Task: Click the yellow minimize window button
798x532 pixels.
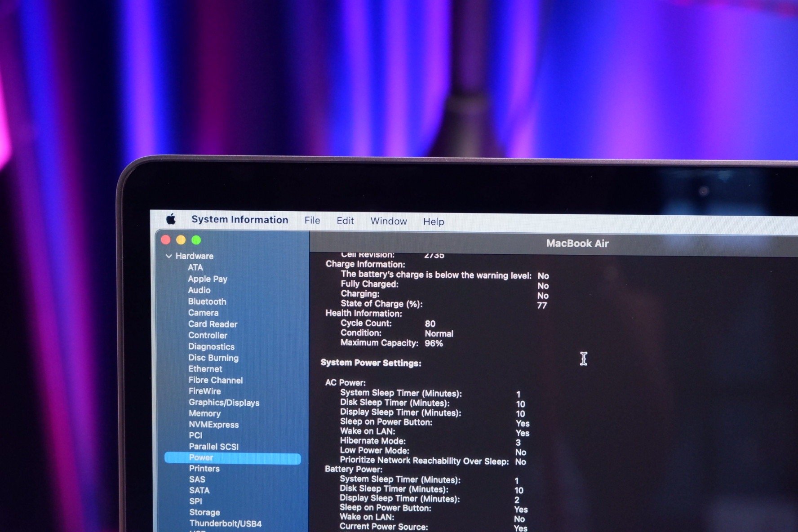Action: pos(181,240)
